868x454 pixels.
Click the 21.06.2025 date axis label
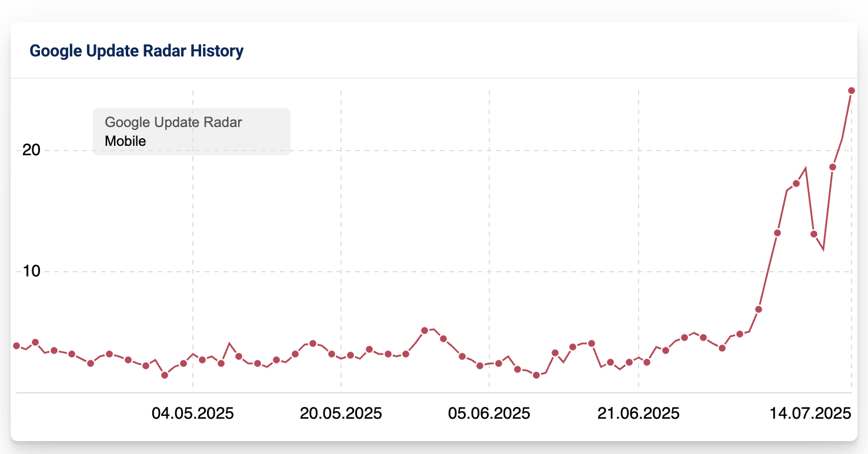click(639, 413)
